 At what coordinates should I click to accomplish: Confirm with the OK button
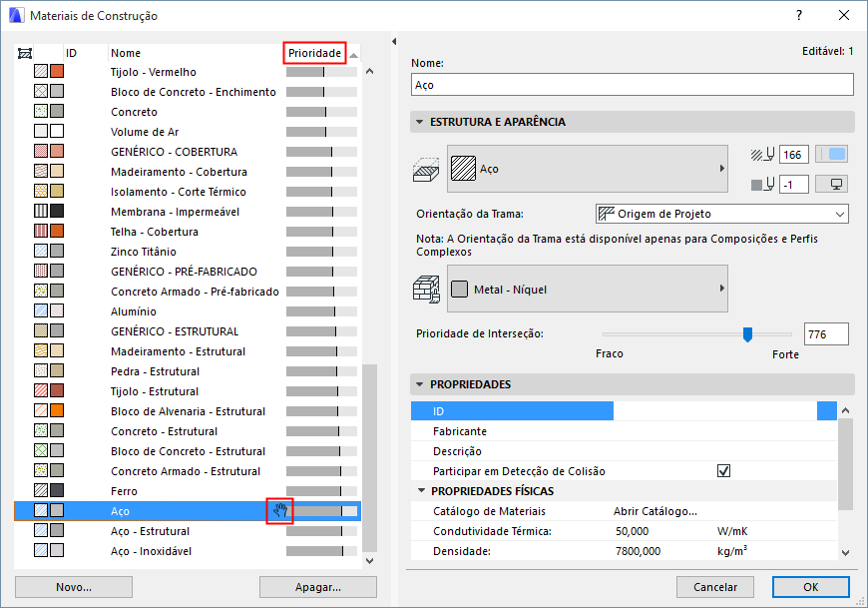(x=811, y=587)
